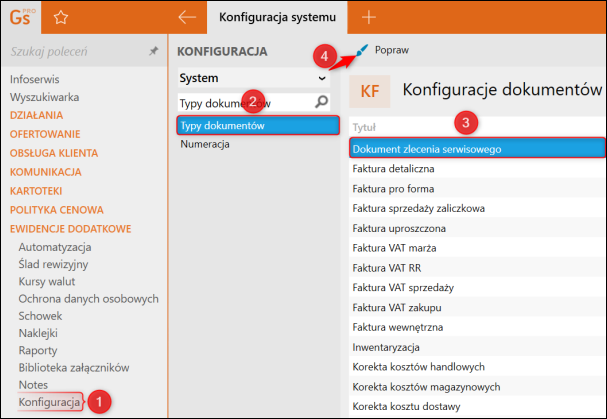
Task: Expand the System dropdown
Action: 322,77
